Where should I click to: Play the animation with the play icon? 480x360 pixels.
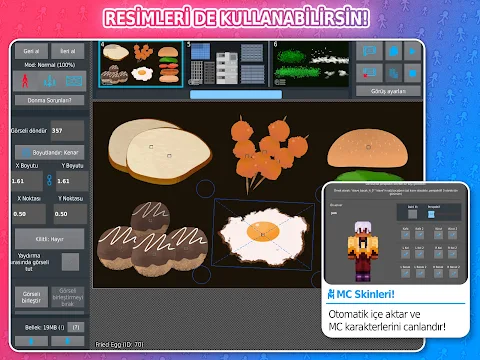tap(412, 51)
